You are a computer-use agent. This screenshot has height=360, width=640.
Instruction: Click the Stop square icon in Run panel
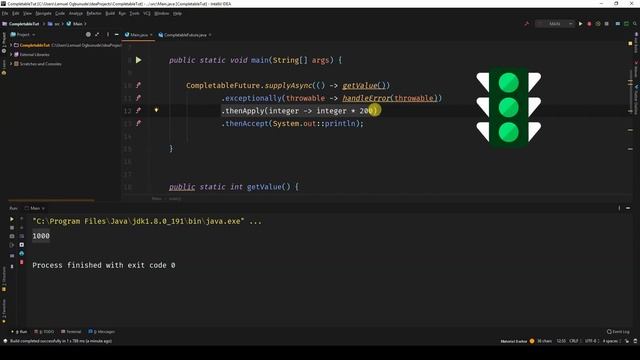[11, 228]
